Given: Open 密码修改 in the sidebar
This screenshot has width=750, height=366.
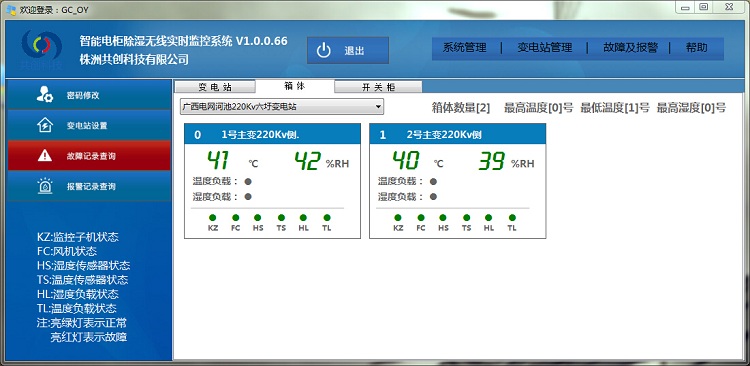Looking at the screenshot, I should (x=89, y=95).
